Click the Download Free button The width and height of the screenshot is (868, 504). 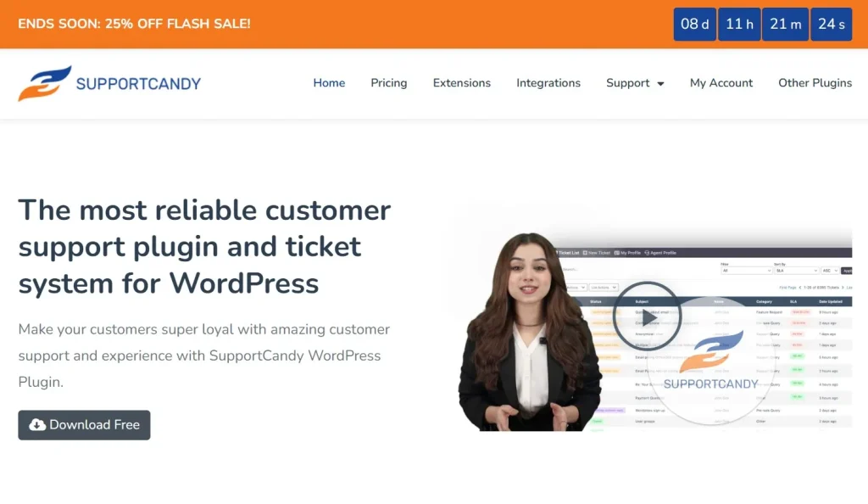84,425
